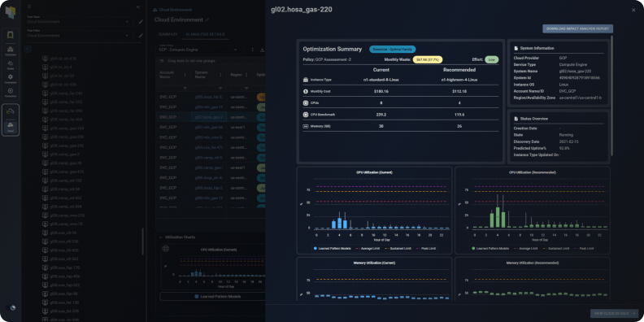Select the Cloud section icon in the sidebar
Viewport: 644px width, 322px height.
point(11,127)
